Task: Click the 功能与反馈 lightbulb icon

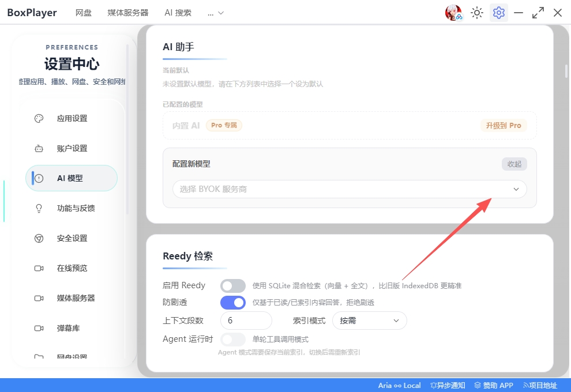Action: click(x=39, y=208)
